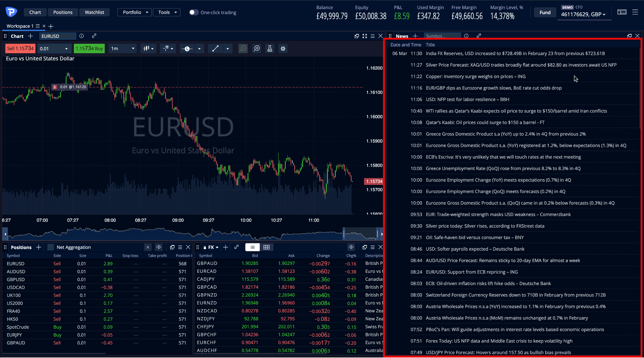The image size is (644, 358).
Task: Open the Positions top menu button
Action: [63, 12]
